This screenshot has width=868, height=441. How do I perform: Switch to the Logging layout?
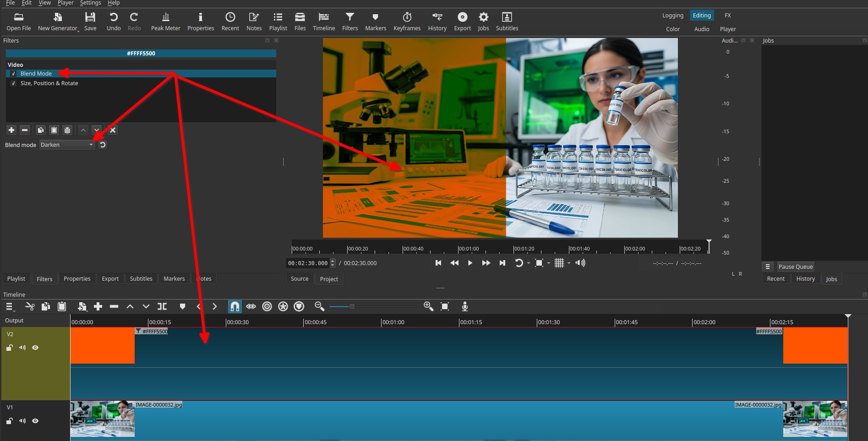[672, 16]
